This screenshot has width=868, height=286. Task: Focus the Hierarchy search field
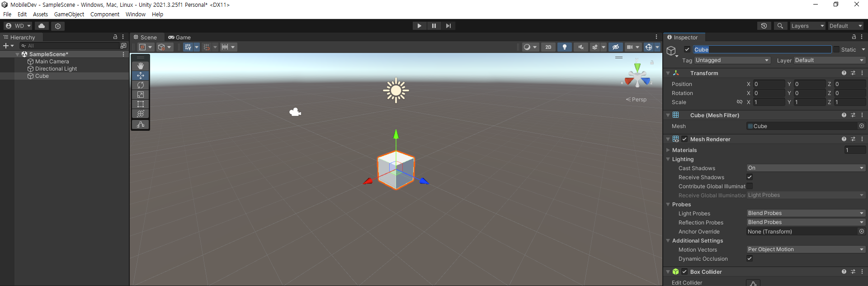click(x=69, y=46)
